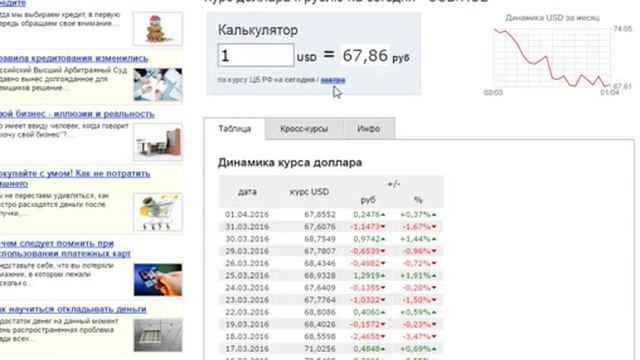This screenshot has height=360, width=640.
Task: Click the ruble change -1,1473
Action: coord(368,227)
